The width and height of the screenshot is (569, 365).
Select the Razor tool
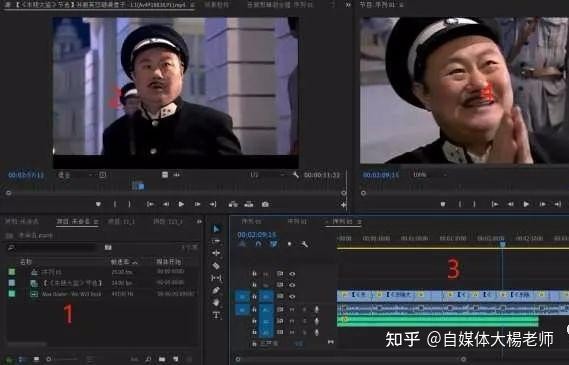point(216,266)
